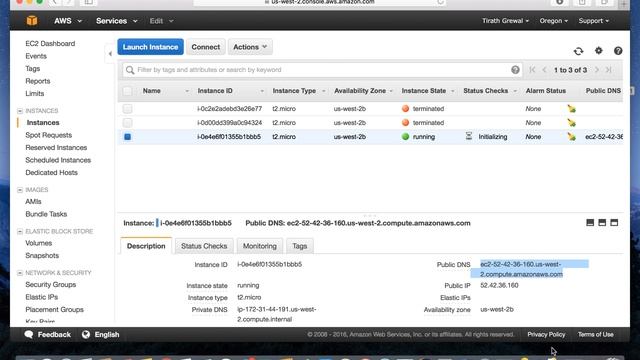Viewport: 640px width, 360px height.
Task: Minimize the details pane layout icon
Action: pos(590,222)
